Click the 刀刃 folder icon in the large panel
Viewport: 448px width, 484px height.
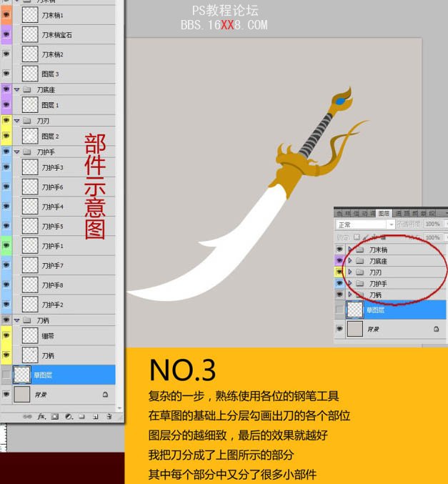pyautogui.click(x=27, y=121)
